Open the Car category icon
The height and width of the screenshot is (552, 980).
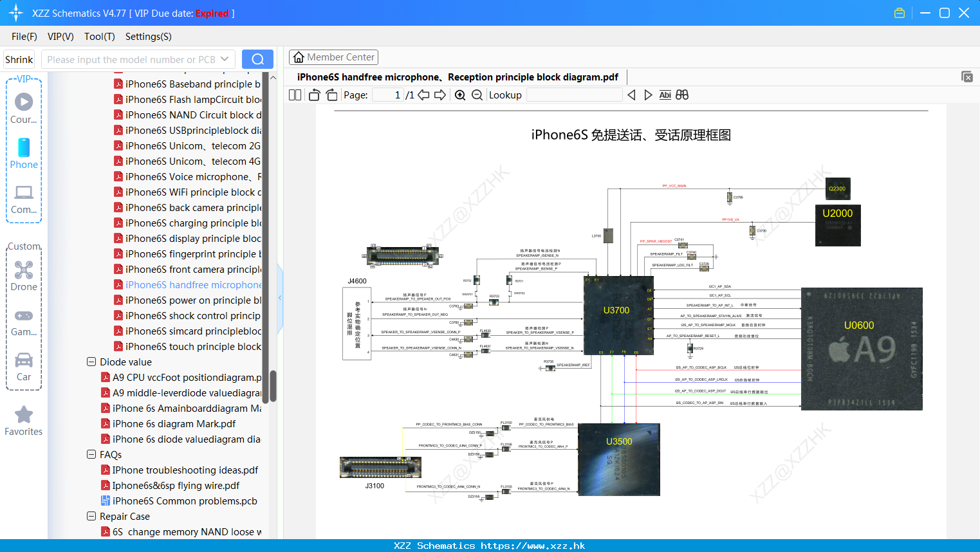(24, 360)
